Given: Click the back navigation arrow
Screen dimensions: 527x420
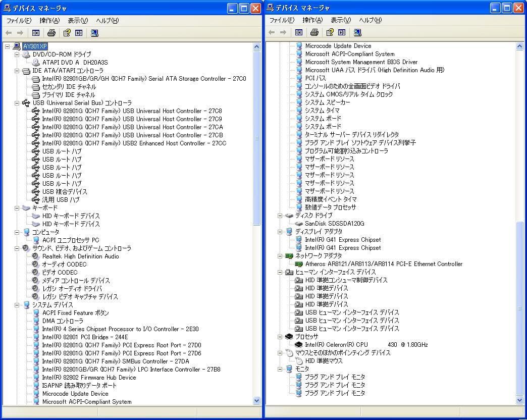Looking at the screenshot, I should pos(9,32).
